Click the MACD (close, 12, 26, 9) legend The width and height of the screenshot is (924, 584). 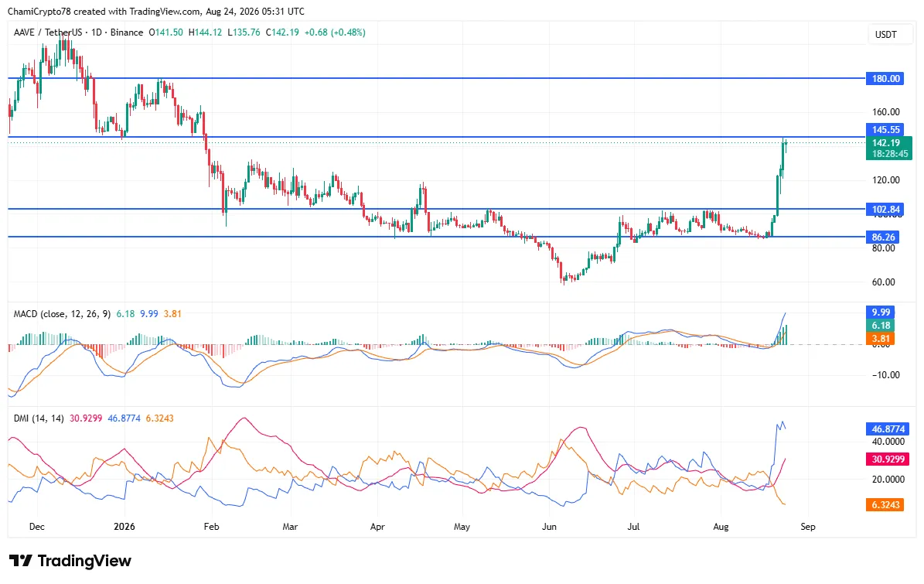pos(62,313)
